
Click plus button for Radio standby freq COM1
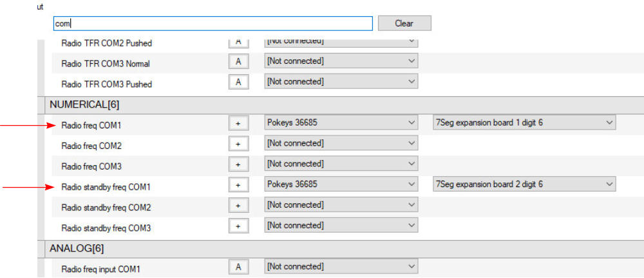click(238, 185)
